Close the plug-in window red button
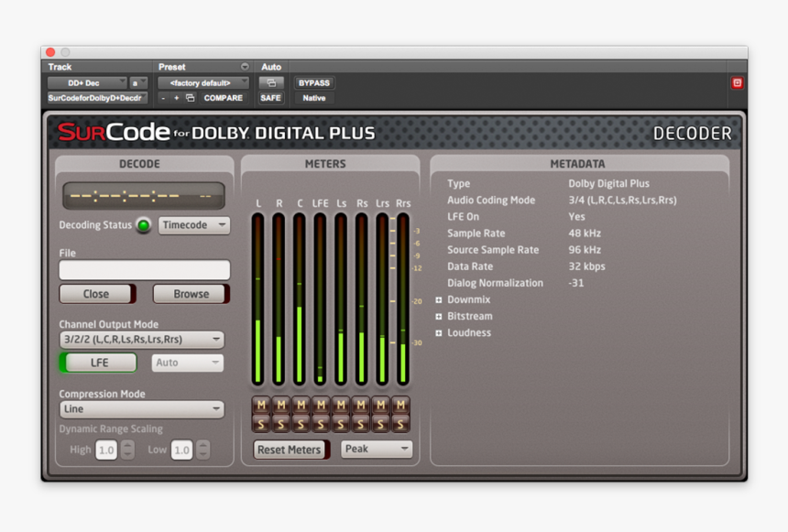The height and width of the screenshot is (532, 788). point(50,52)
